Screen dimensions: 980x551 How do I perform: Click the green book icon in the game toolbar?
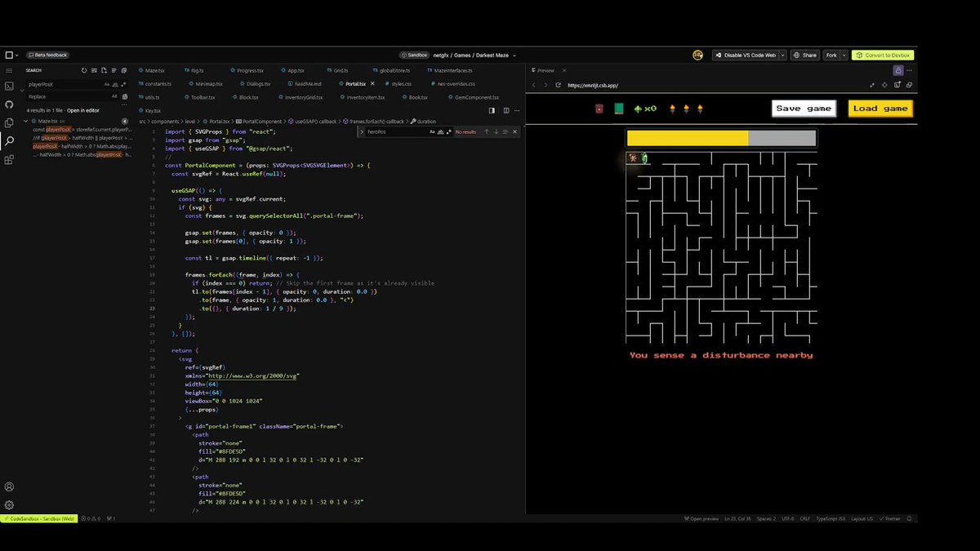pyautogui.click(x=619, y=109)
